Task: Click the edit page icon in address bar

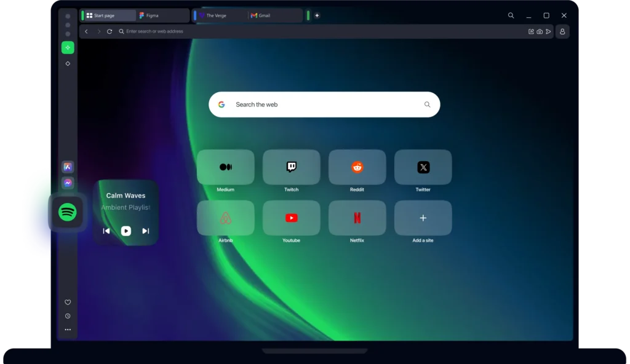Action: 531,31
